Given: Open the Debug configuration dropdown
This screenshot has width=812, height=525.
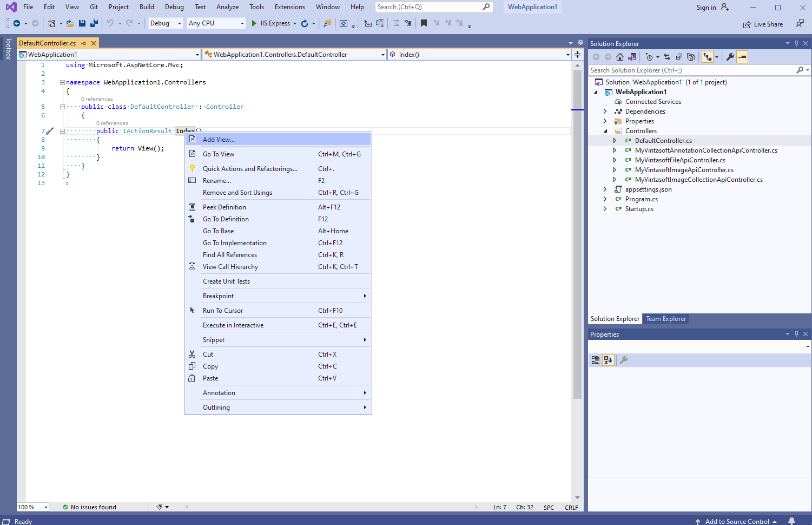Looking at the screenshot, I should pyautogui.click(x=166, y=23).
